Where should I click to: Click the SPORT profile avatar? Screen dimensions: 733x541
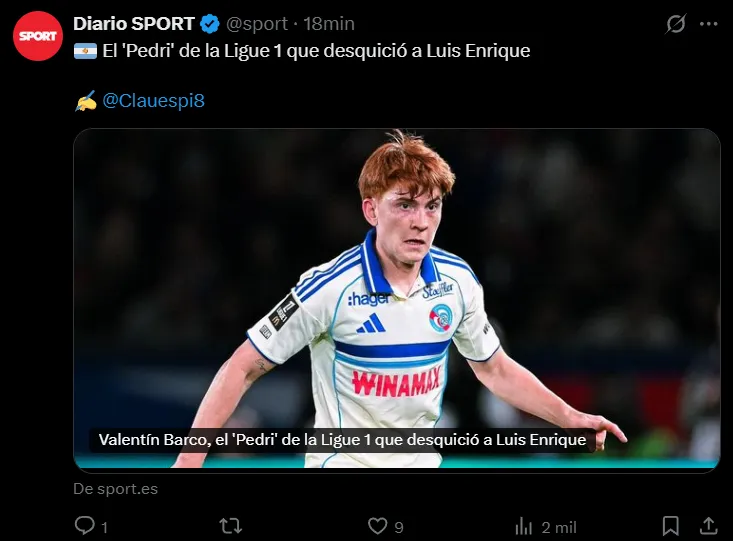tap(38, 36)
